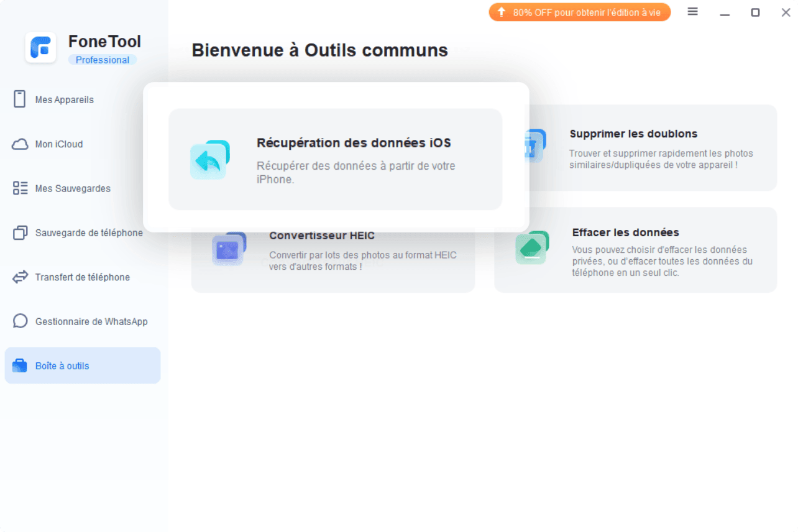798x532 pixels.
Task: Click the Transfert de téléphone arrows icon
Action: pyautogui.click(x=20, y=277)
